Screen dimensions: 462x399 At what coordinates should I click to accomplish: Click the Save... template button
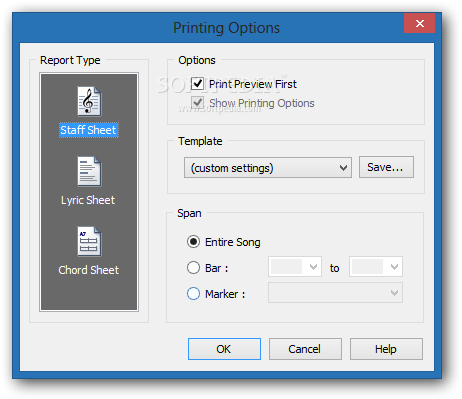tap(386, 167)
